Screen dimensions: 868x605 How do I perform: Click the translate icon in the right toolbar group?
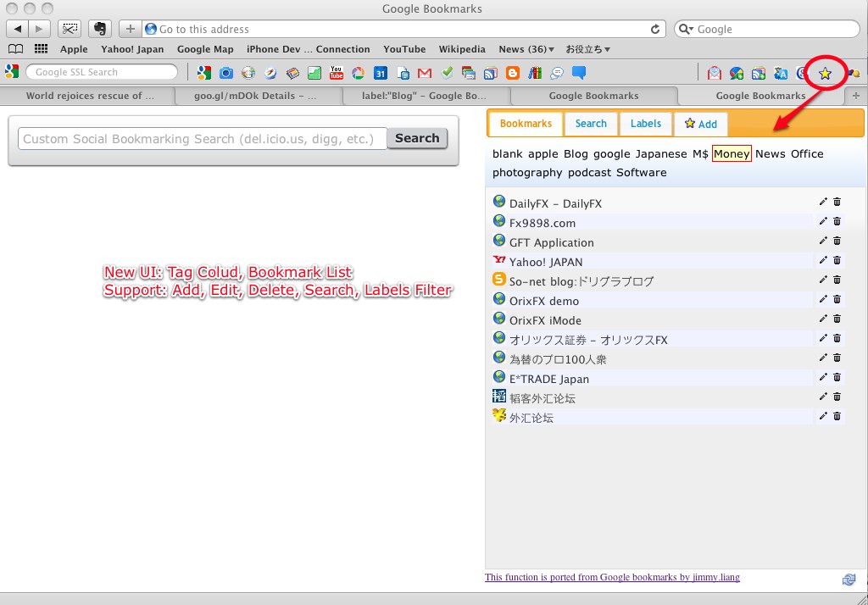pyautogui.click(x=781, y=73)
